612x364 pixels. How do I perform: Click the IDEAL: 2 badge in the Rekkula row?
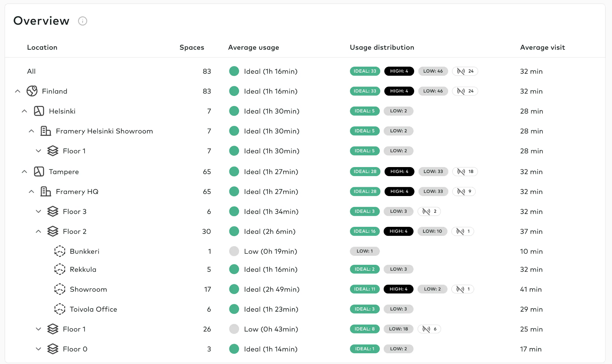coord(365,269)
